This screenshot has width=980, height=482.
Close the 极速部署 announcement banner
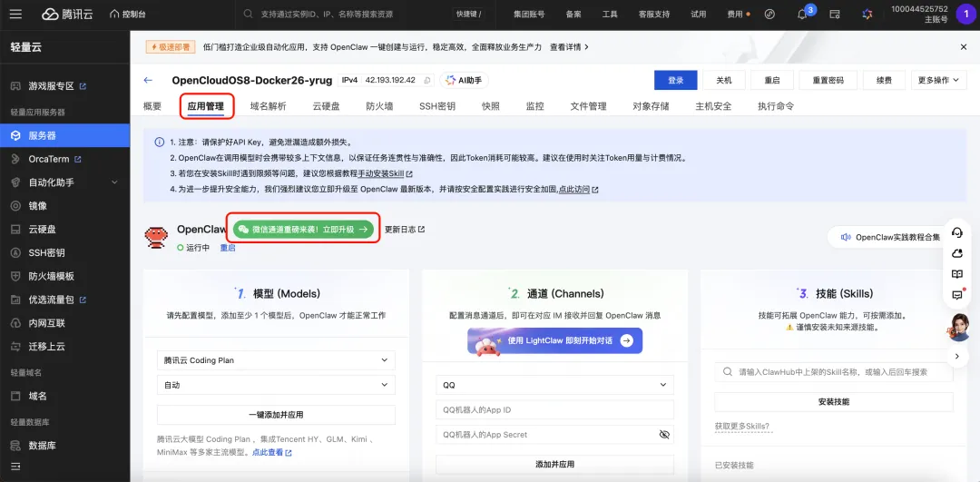963,47
